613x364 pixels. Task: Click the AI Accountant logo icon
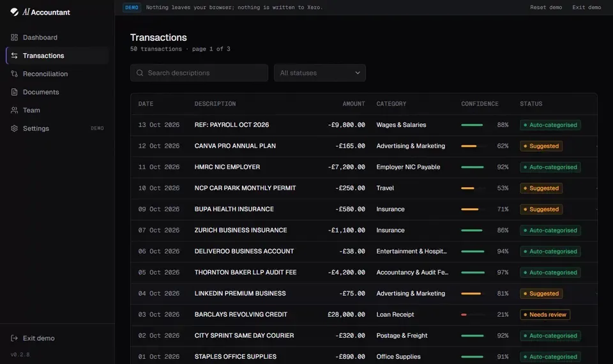pos(15,12)
